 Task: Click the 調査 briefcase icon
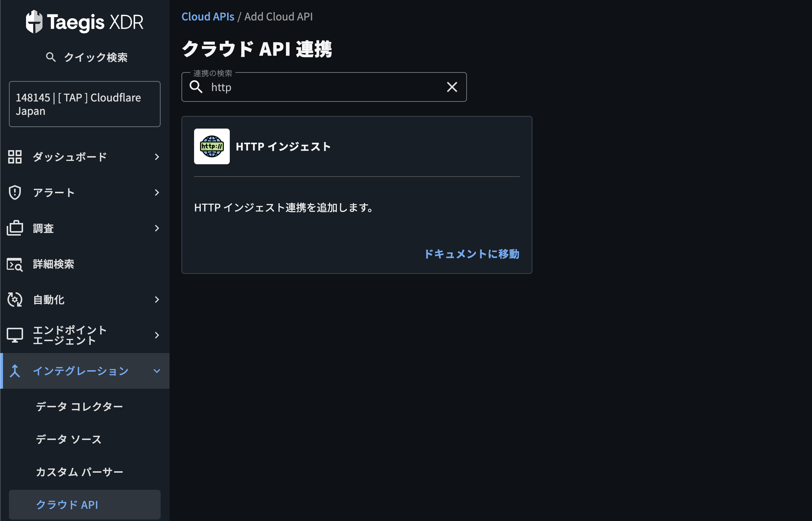click(x=15, y=228)
